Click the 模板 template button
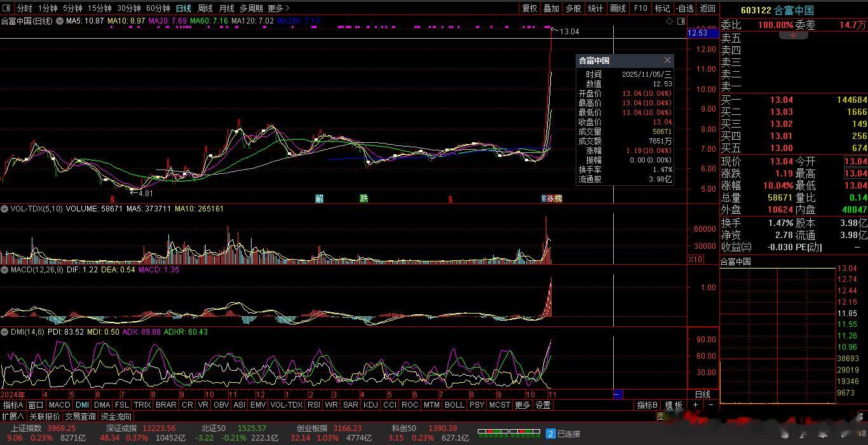Screen dimensions: 868x445 click(x=674, y=404)
